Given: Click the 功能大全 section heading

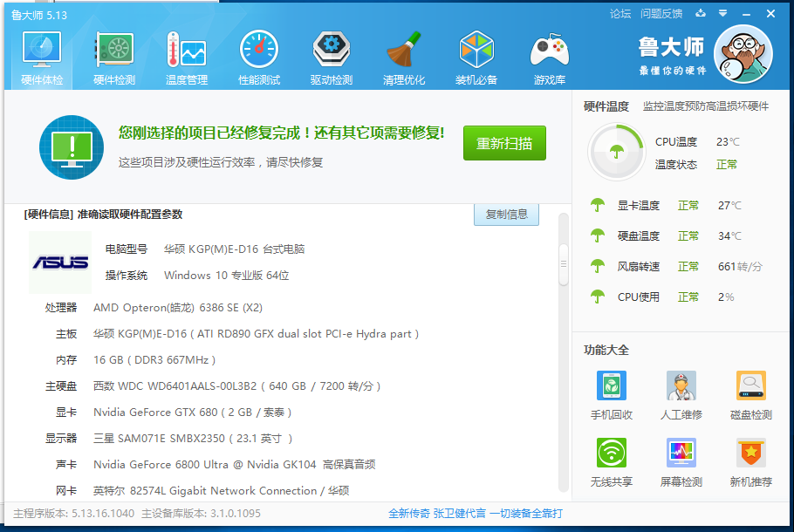Looking at the screenshot, I should pos(606,350).
